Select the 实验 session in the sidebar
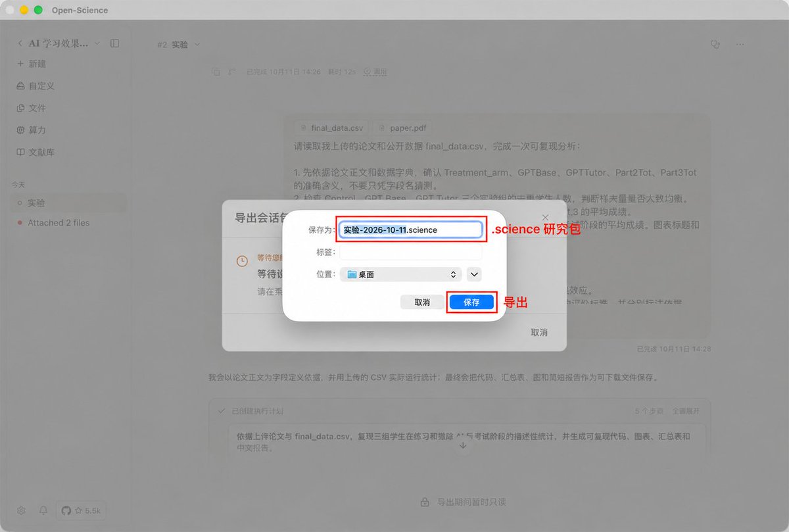The width and height of the screenshot is (789, 532). tap(70, 203)
